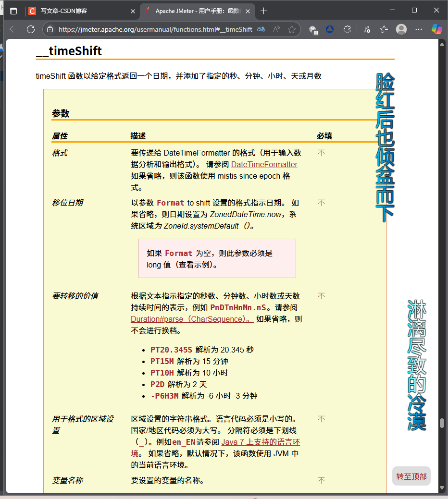Click the 转至顶部 button

tap(411, 476)
